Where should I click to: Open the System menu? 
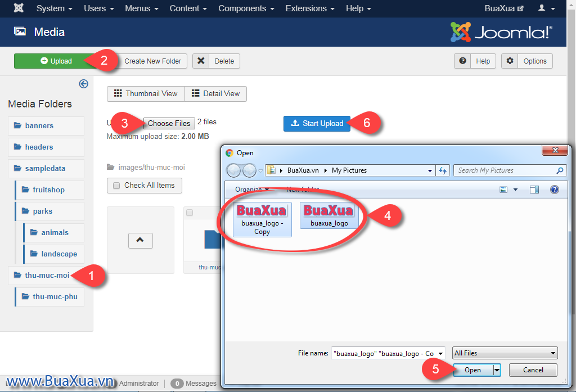[54, 8]
